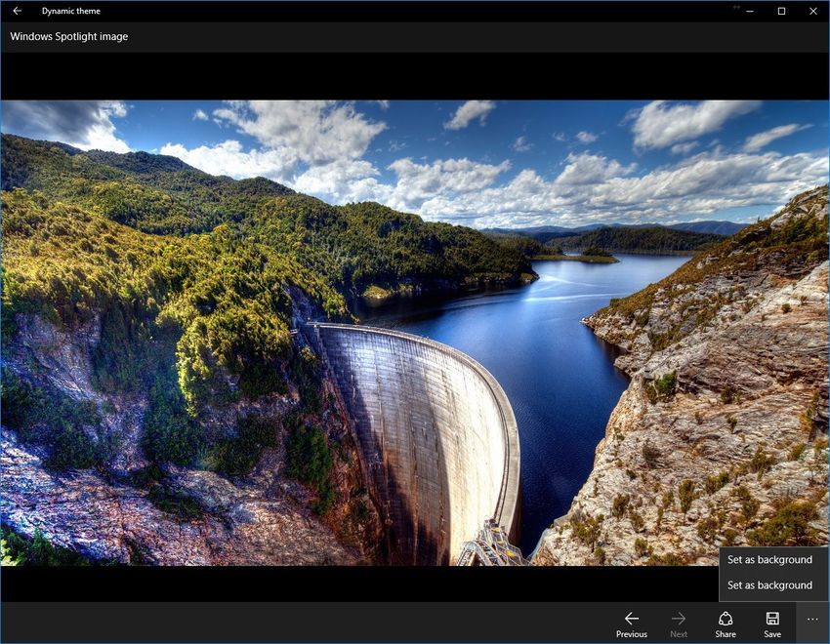Close the Dynamic theme window
This screenshot has width=830, height=644.
(812, 11)
